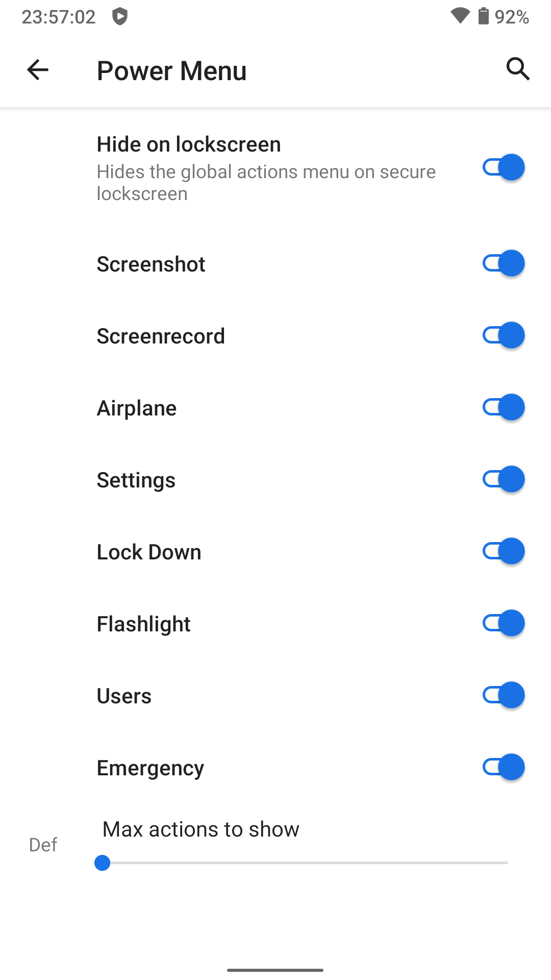Tap the Power Menu title text

[172, 70]
